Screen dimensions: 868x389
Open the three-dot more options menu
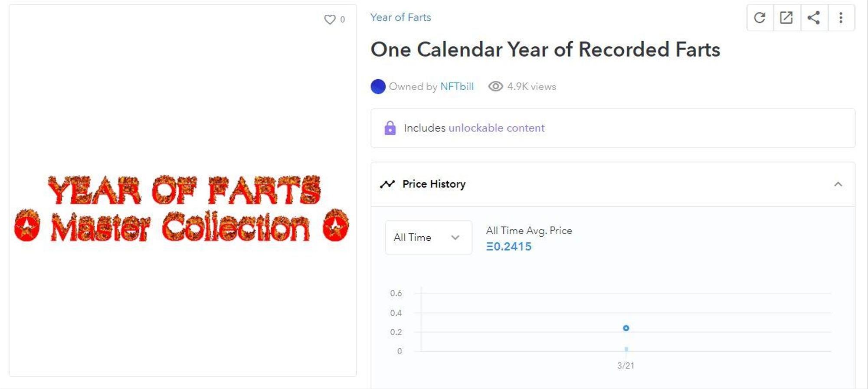click(x=841, y=18)
